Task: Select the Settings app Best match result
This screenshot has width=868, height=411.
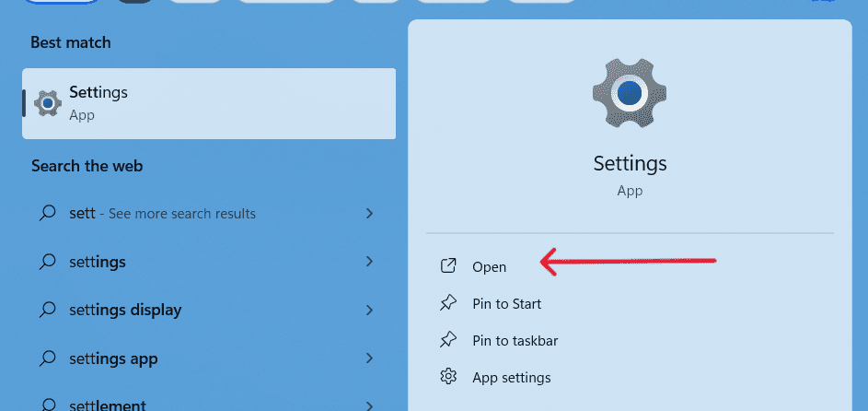Action: [209, 102]
